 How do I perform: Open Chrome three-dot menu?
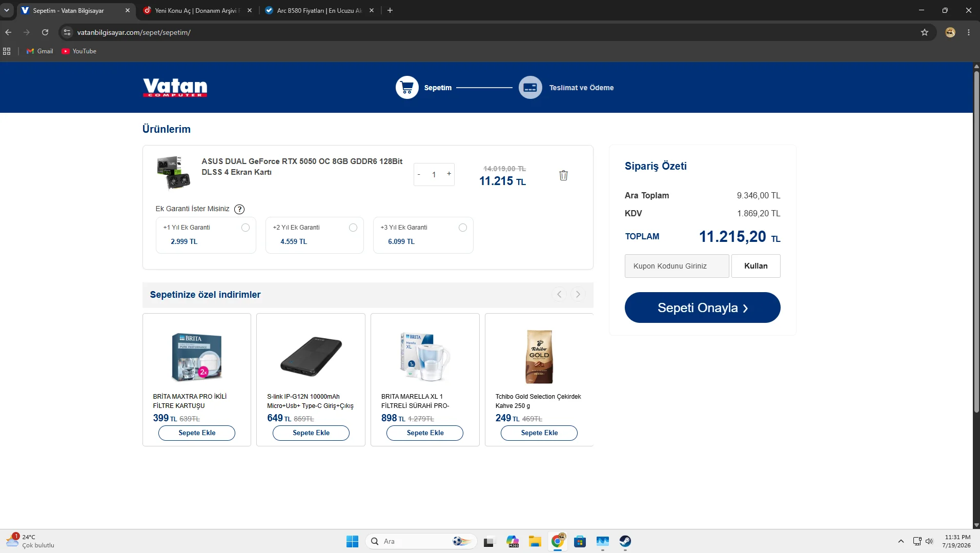(969, 32)
